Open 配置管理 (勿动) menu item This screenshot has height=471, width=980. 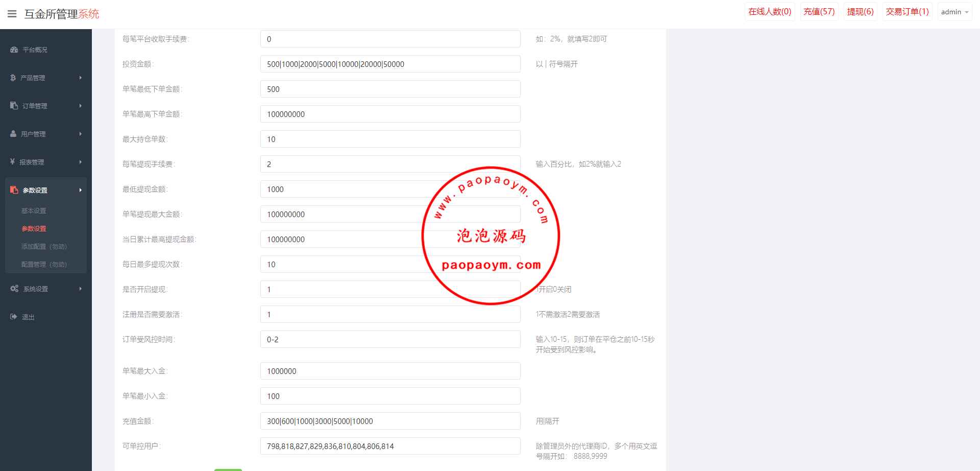44,264
